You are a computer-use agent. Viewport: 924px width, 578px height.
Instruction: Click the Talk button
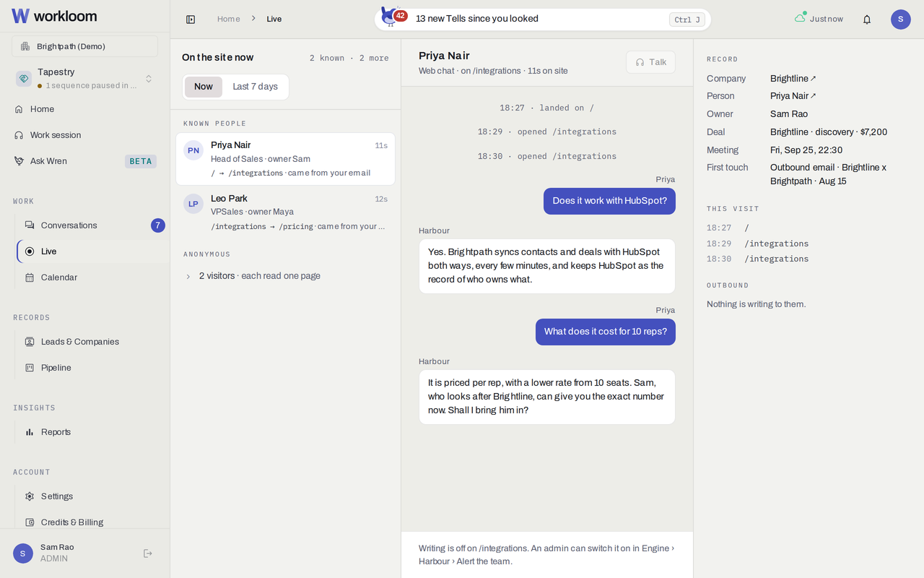tap(650, 62)
